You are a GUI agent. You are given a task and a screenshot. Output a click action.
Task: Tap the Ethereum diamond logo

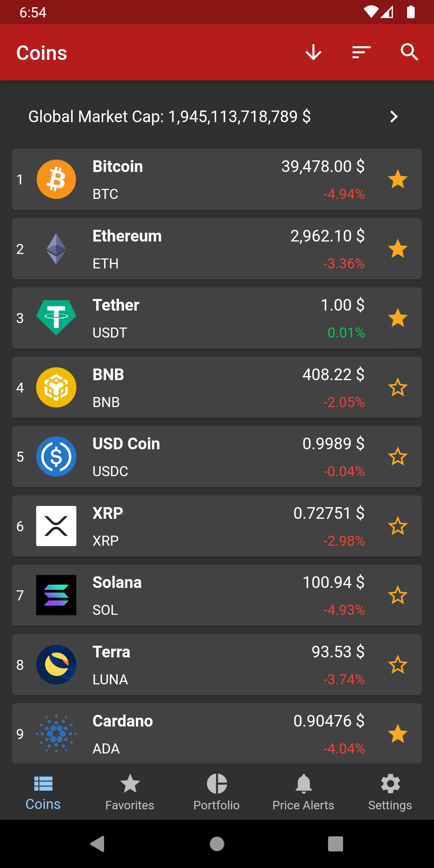coord(56,249)
